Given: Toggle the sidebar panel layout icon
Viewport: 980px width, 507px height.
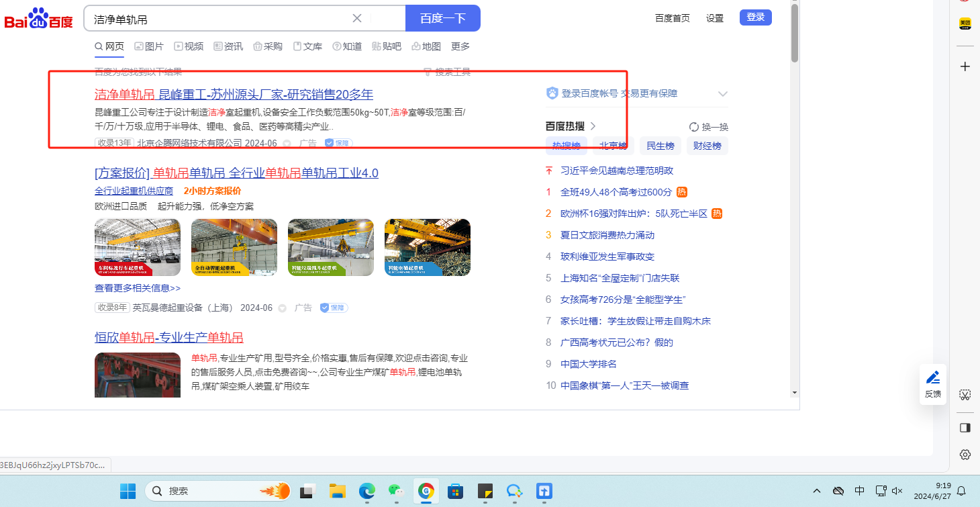Looking at the screenshot, I should [965, 428].
